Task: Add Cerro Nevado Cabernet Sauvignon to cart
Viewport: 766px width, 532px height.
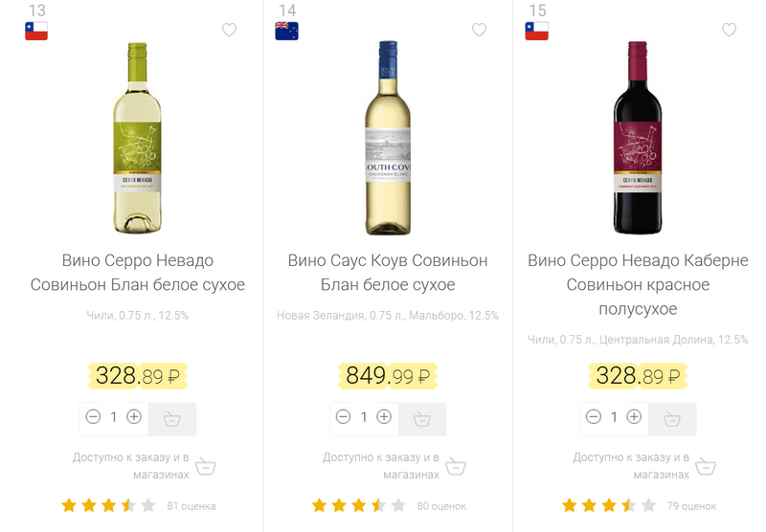Action: 672,418
